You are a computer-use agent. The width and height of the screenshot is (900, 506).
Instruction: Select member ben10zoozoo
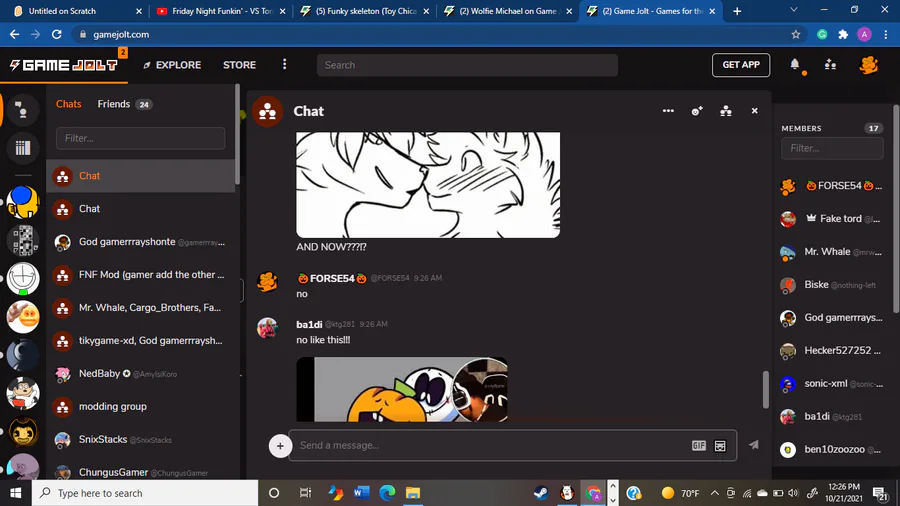[831, 449]
